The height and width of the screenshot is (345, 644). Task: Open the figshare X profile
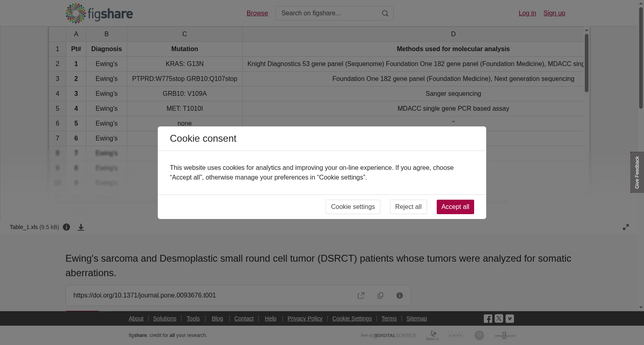coord(499,318)
